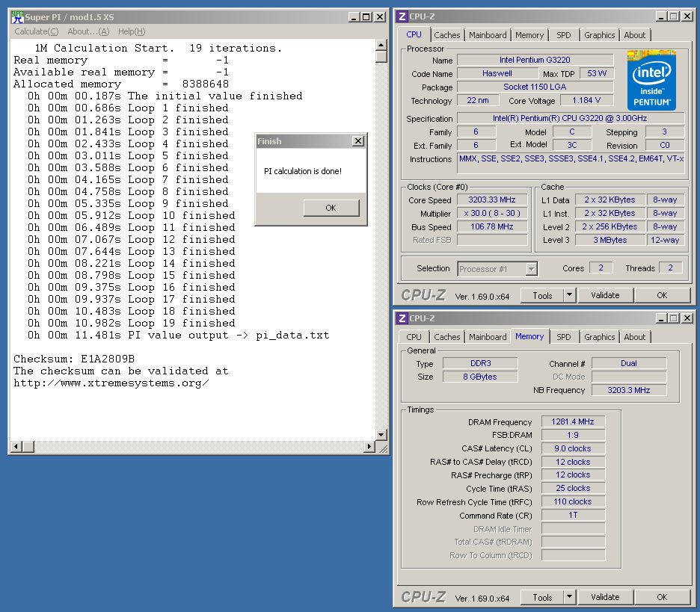Open the About menu in Super PI
The width and height of the screenshot is (700, 612).
pyautogui.click(x=88, y=31)
